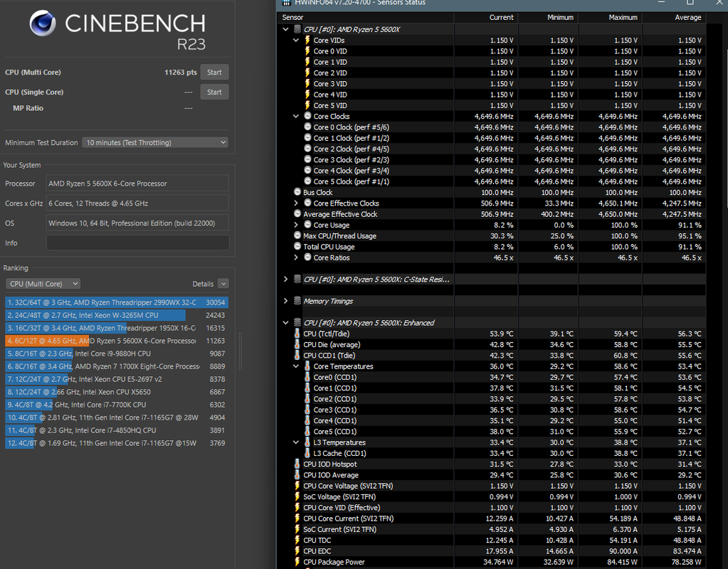
Task: Click the Core 0 Clock icon
Action: point(307,127)
